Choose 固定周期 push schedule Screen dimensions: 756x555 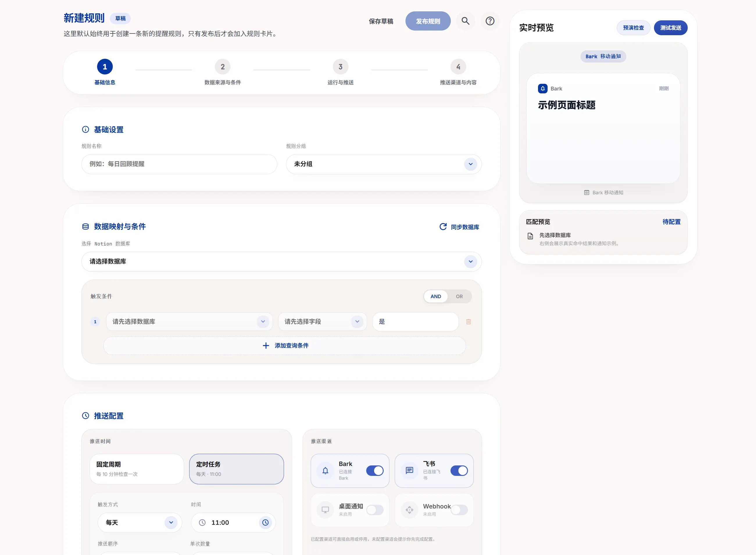(137, 469)
